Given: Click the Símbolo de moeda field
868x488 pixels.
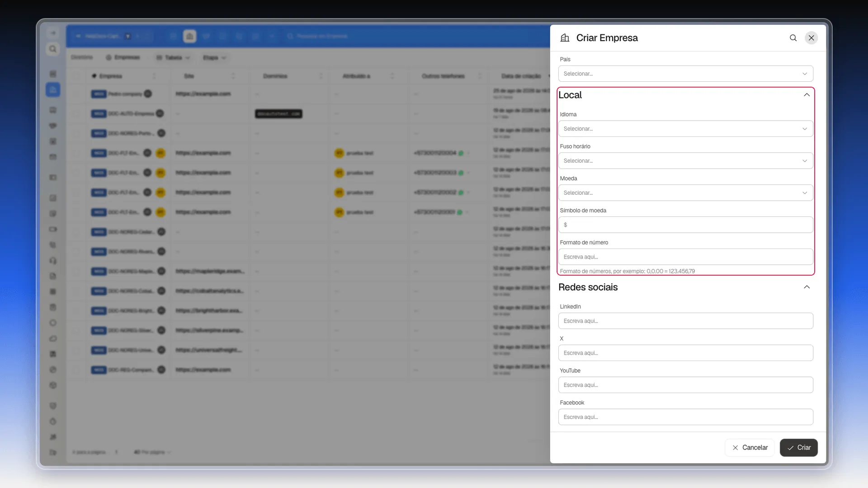Looking at the screenshot, I should pos(685,225).
